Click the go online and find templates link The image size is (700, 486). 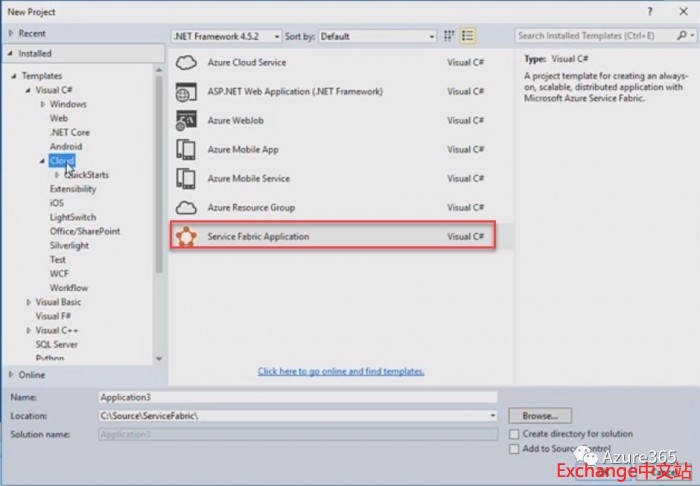pyautogui.click(x=341, y=371)
